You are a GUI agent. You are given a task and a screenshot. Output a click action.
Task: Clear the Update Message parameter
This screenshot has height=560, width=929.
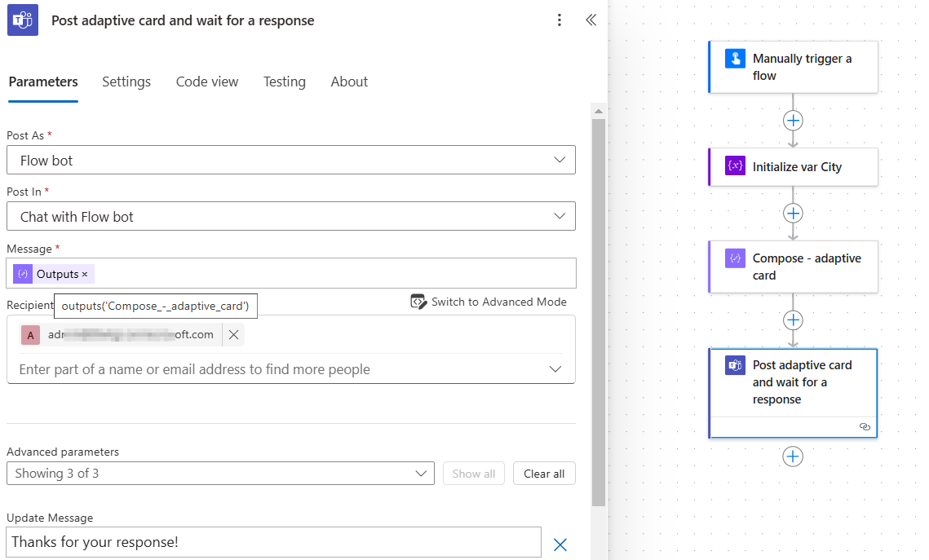560,545
